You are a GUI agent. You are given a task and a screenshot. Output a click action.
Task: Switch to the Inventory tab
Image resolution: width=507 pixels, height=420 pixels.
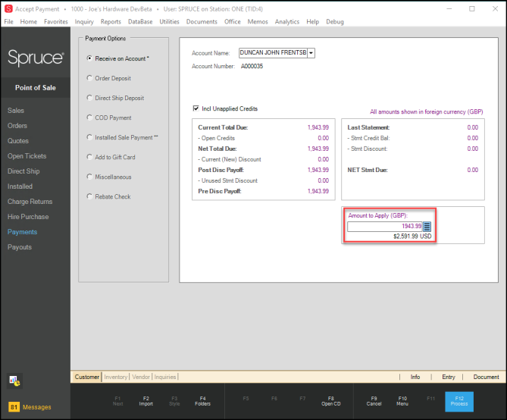[116, 377]
